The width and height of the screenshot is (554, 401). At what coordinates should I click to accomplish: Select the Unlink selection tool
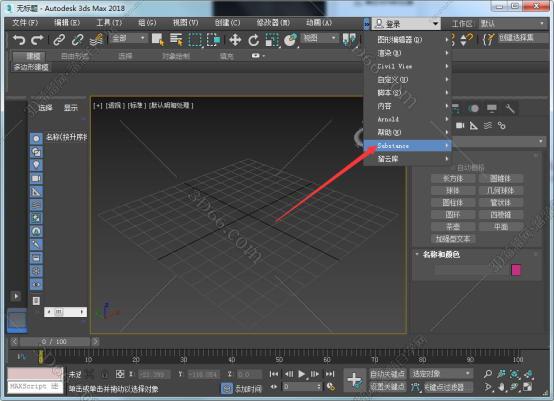click(77, 40)
